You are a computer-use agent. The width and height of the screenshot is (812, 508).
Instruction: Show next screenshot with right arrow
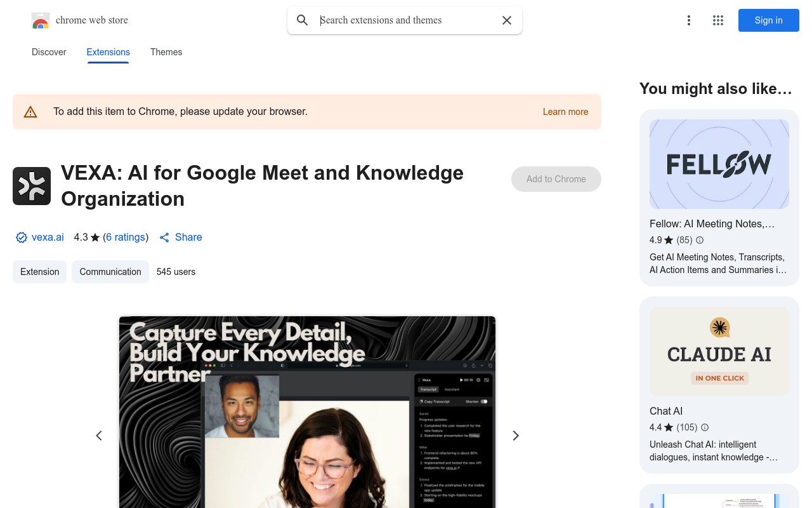click(516, 436)
